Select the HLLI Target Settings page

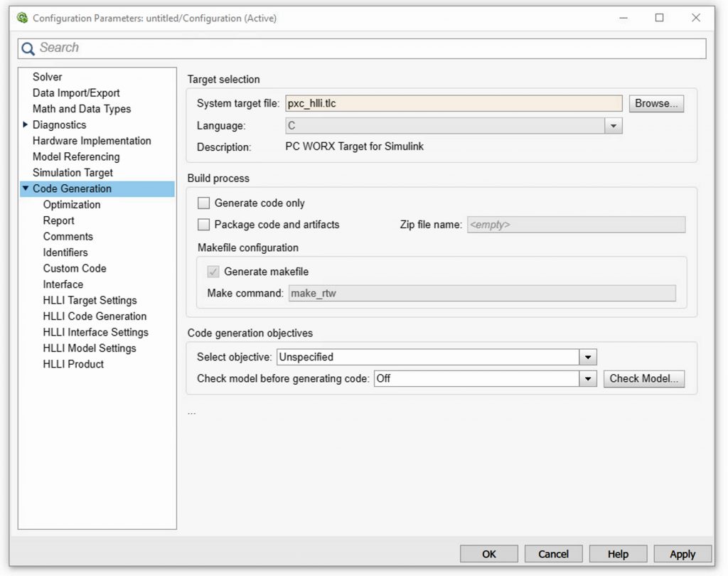click(x=90, y=300)
